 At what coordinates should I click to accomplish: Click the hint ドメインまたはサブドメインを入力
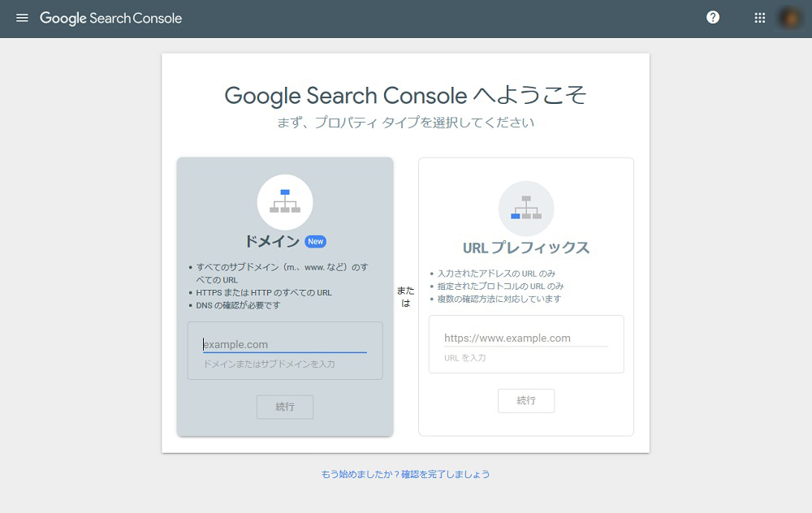pyautogui.click(x=269, y=364)
